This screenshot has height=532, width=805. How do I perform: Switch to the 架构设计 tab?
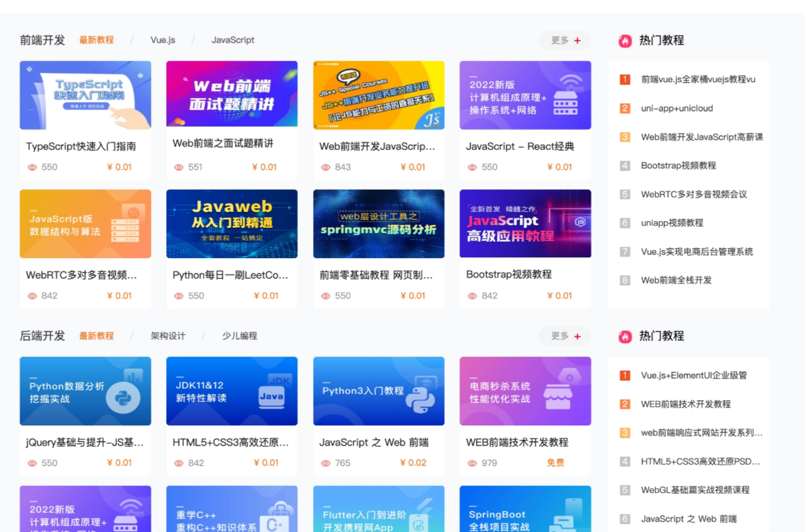click(x=168, y=336)
